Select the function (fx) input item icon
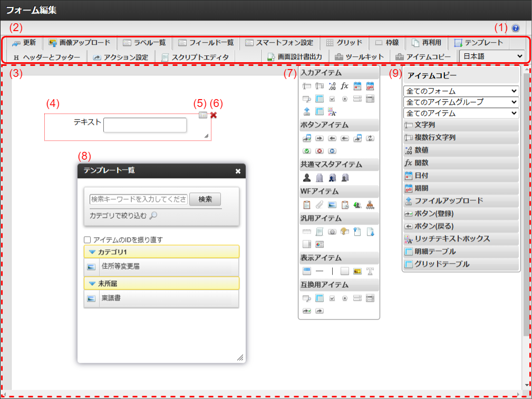 coord(344,86)
